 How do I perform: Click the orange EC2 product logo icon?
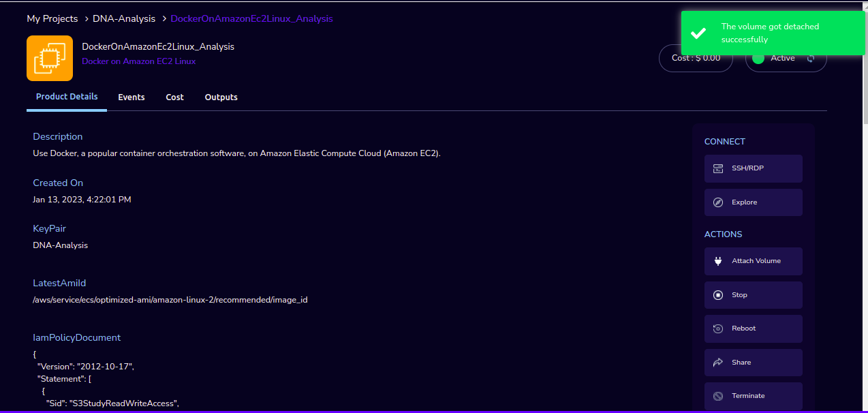[x=50, y=58]
